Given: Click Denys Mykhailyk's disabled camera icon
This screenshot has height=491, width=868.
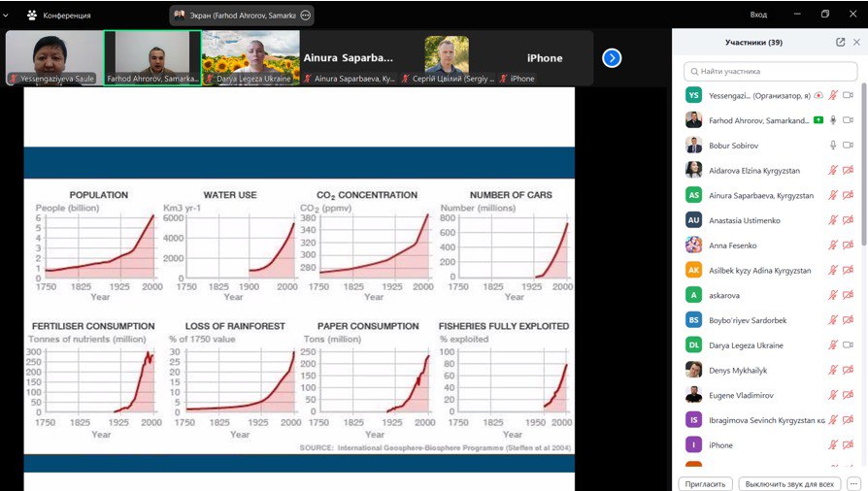Looking at the screenshot, I should tap(848, 370).
